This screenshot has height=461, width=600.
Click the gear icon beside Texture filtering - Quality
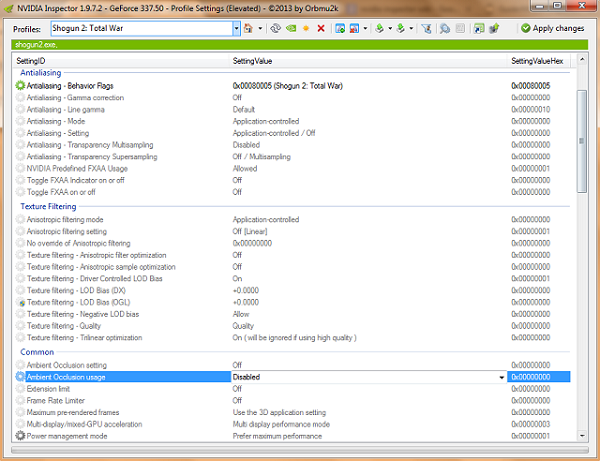point(20,326)
